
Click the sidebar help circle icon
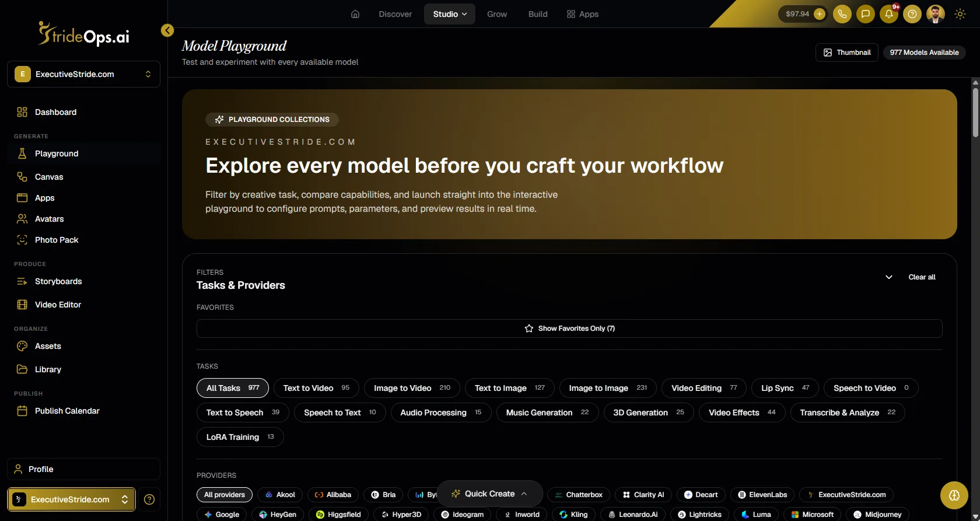click(149, 499)
